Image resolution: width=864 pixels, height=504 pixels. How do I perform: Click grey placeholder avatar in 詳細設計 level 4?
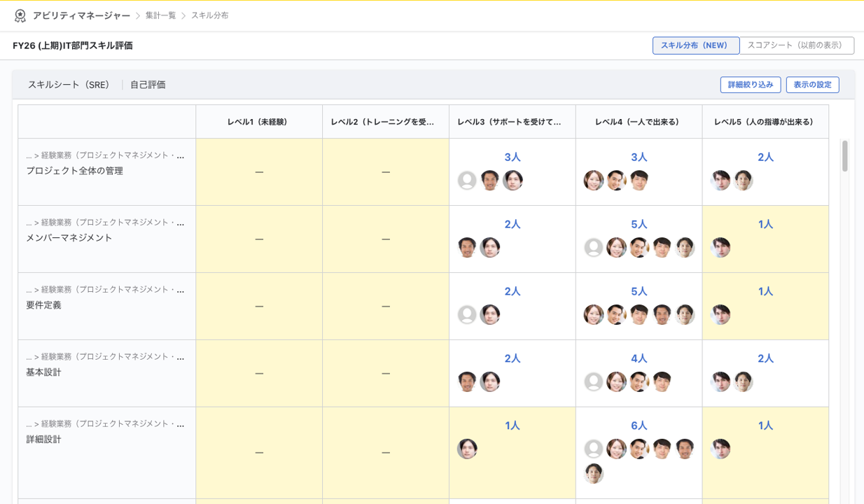click(594, 449)
